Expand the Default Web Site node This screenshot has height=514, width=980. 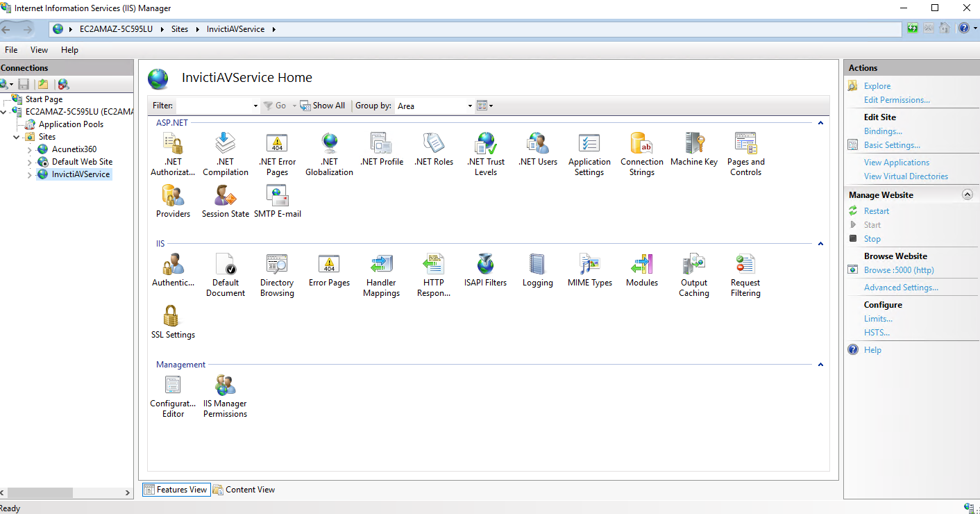29,162
